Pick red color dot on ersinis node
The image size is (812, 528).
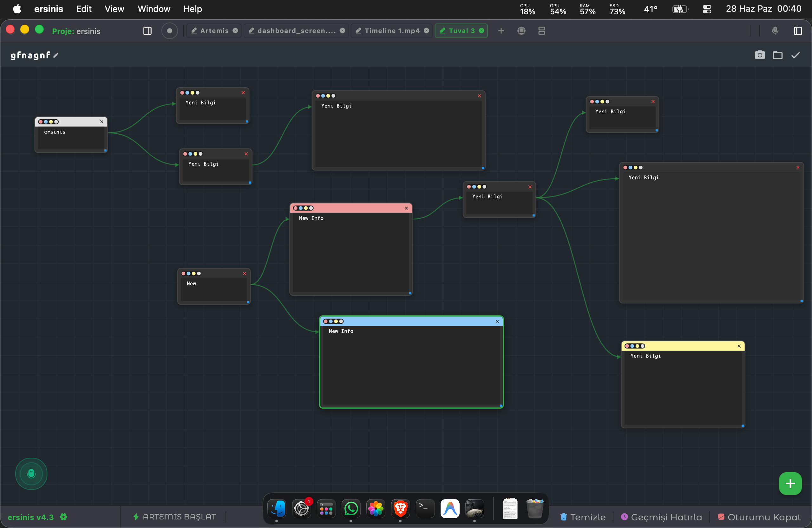[x=41, y=122]
